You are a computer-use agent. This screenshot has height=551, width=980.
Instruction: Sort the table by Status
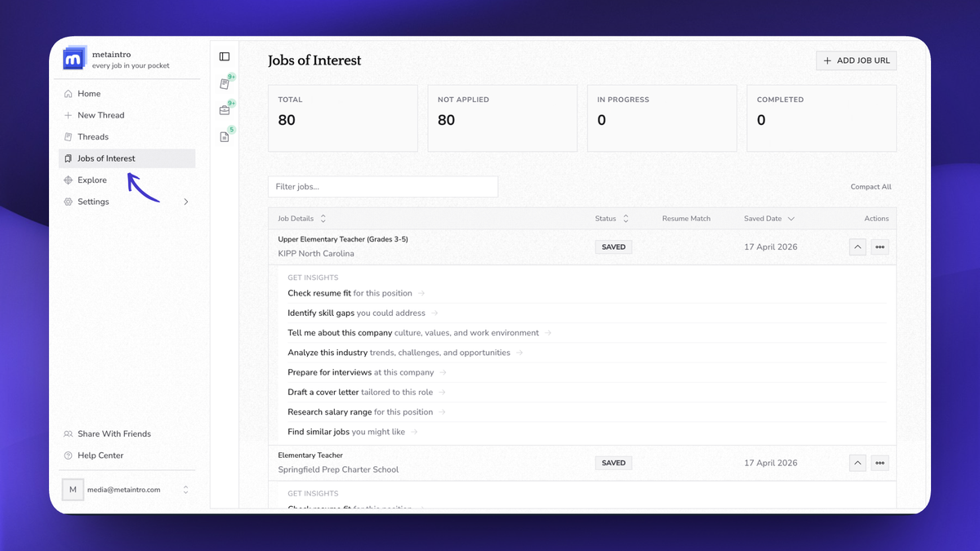(x=612, y=219)
